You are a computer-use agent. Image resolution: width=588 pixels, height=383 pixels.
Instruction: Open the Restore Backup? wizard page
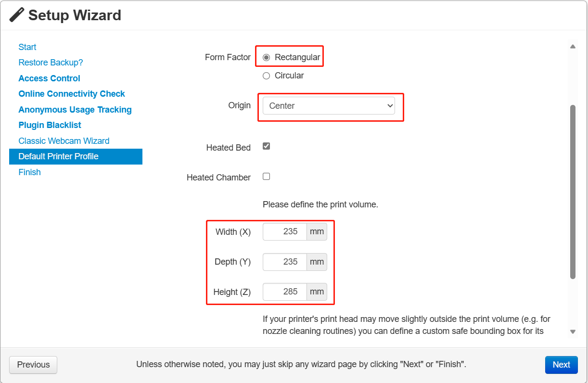(x=51, y=63)
